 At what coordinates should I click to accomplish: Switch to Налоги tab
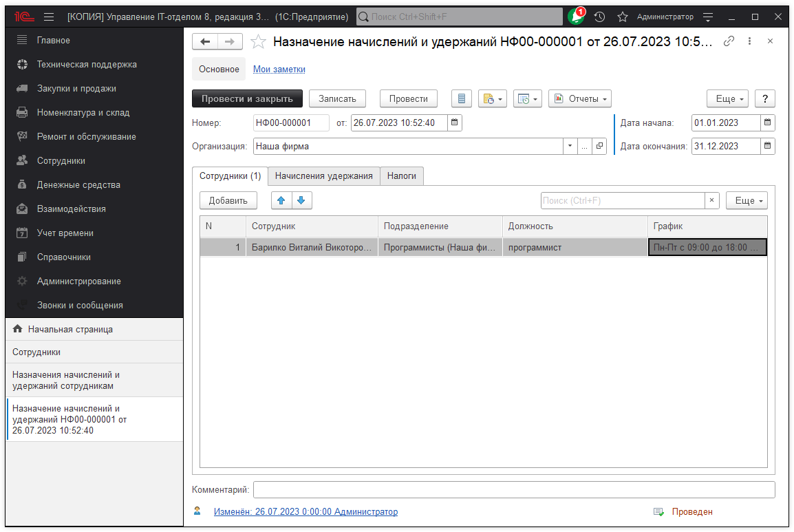[x=401, y=176]
